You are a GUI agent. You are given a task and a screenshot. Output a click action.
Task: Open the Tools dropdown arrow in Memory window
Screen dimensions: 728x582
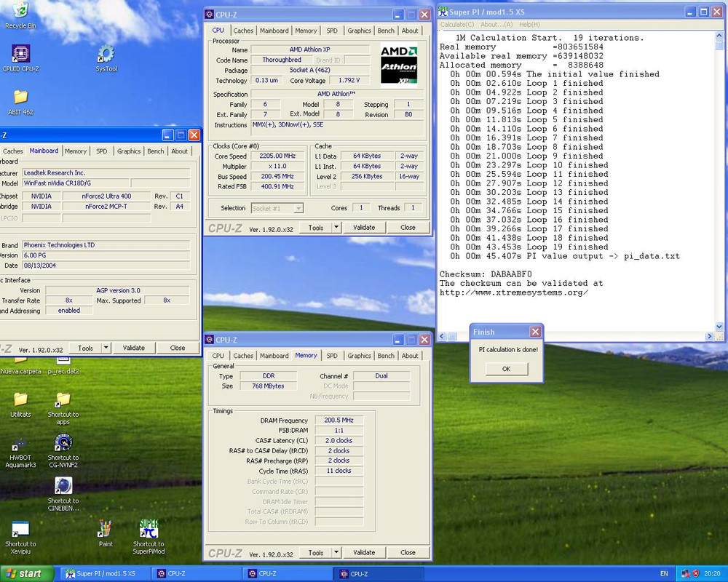(x=336, y=552)
